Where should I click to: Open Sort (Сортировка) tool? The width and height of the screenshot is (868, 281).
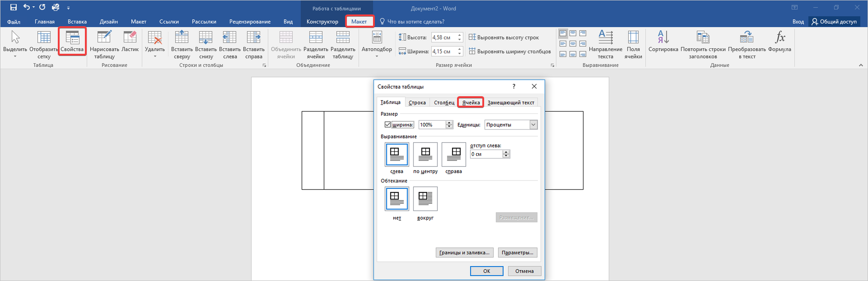[x=663, y=37]
